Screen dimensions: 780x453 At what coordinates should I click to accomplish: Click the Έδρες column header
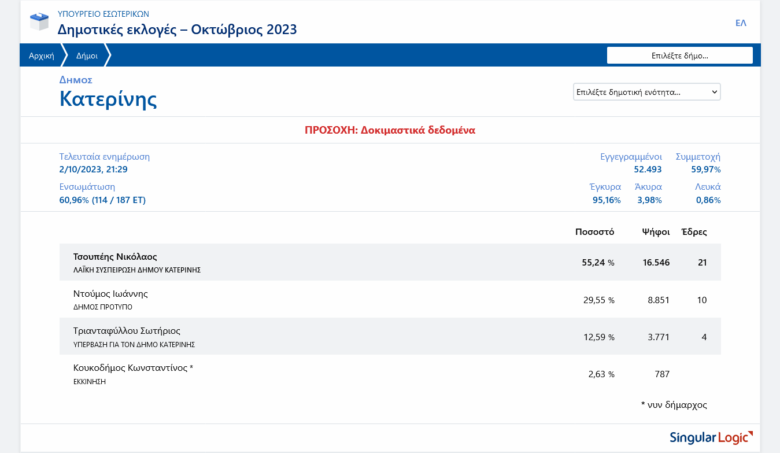[694, 232]
